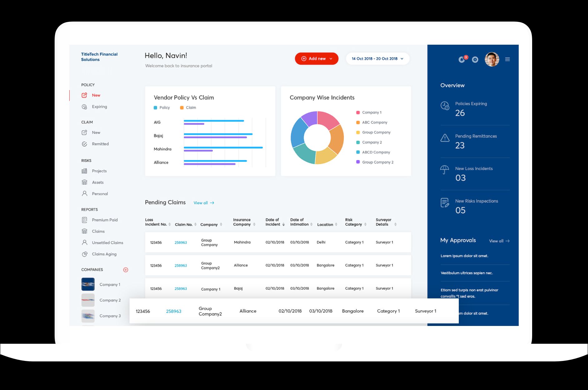Screen dimensions: 588x390
Task: Open the Add new dropdown
Action: 316,59
